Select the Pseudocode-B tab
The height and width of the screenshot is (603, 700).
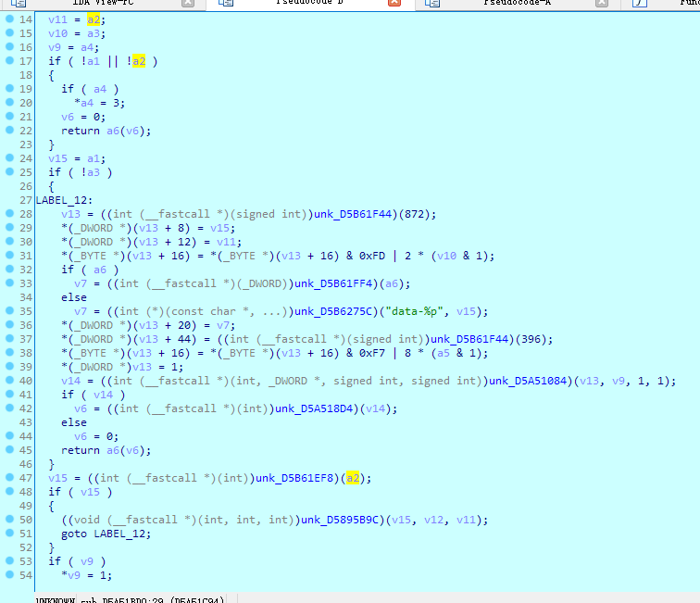tap(309, 2)
